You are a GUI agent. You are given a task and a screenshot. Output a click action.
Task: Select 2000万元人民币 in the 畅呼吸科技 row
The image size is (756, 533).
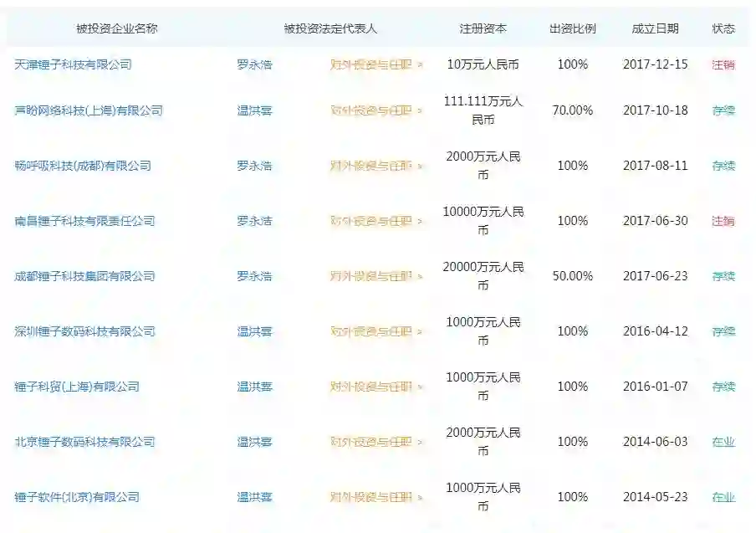pyautogui.click(x=483, y=166)
